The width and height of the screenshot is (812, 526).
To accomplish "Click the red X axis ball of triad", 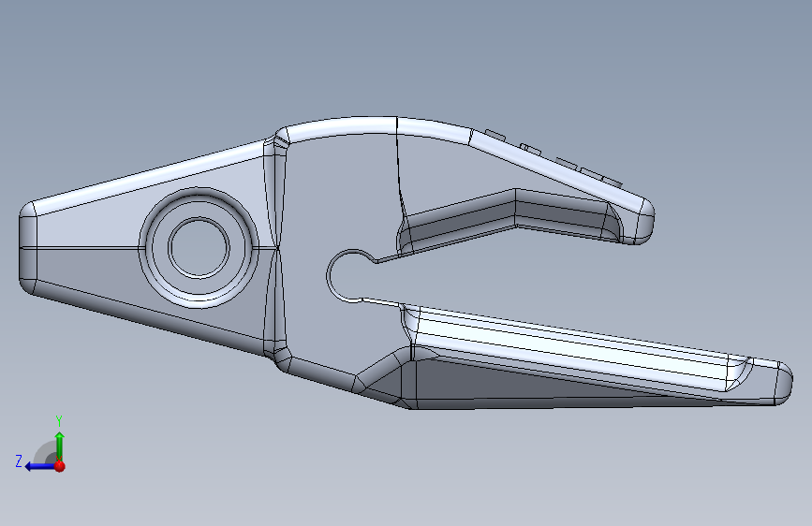I will 60,466.
